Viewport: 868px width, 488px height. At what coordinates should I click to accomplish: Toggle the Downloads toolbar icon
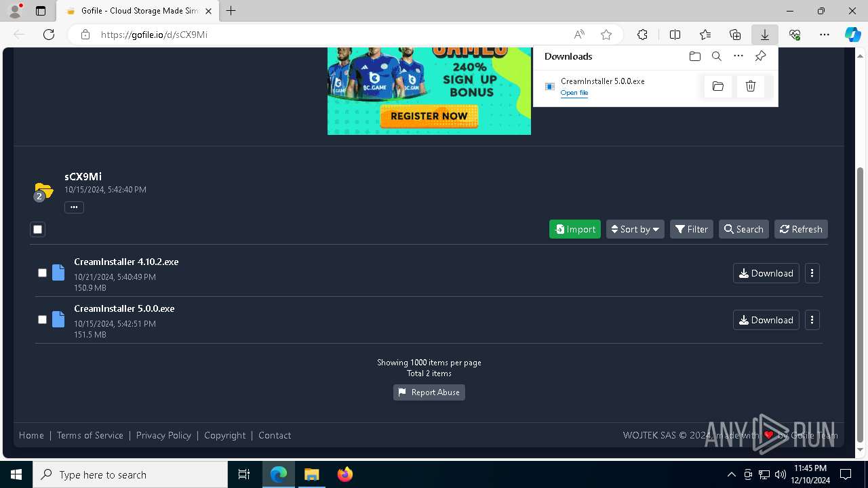(764, 35)
